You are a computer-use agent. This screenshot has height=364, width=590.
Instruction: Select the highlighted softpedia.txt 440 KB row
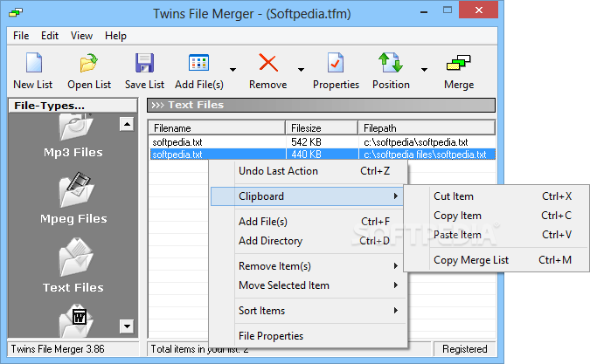tap(322, 155)
